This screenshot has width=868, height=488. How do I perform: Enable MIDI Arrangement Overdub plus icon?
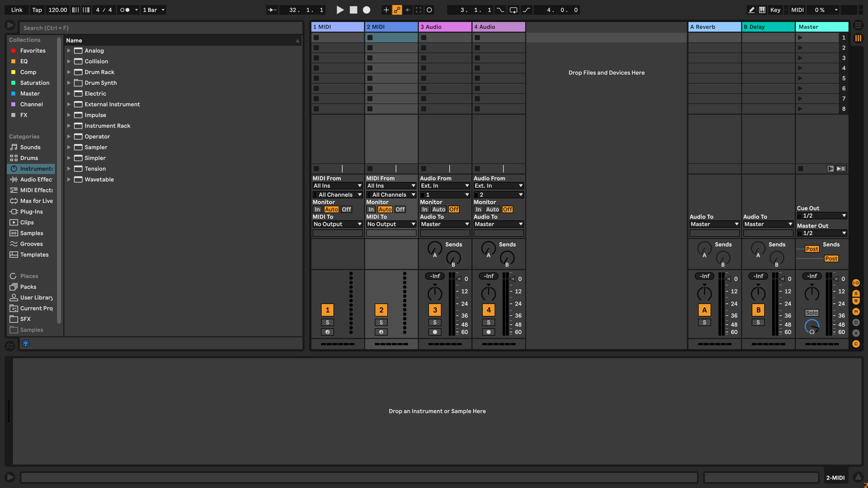[386, 10]
